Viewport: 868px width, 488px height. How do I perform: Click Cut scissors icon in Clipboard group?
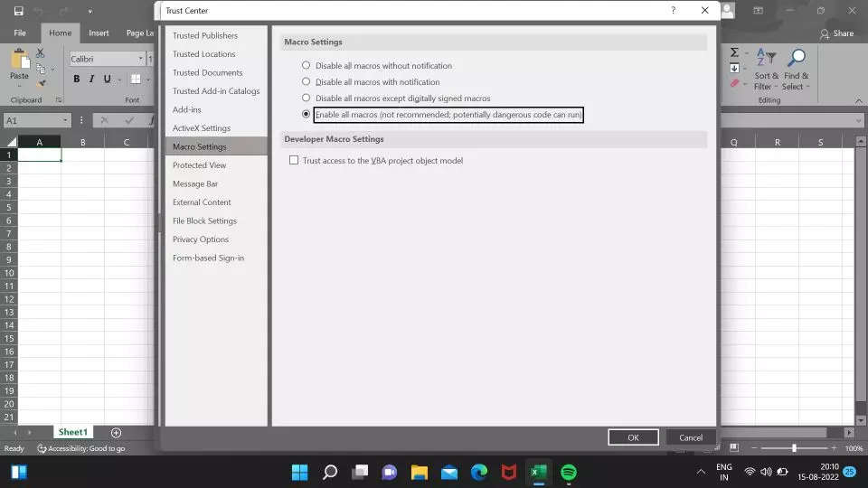[x=41, y=53]
